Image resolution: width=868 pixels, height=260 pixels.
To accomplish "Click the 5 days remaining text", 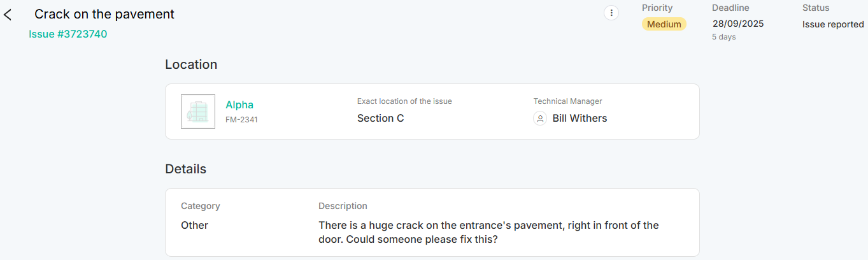I will click(724, 37).
